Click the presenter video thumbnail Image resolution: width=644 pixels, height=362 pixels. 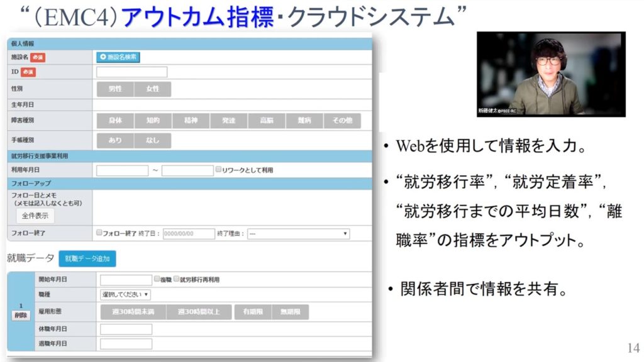pyautogui.click(x=551, y=74)
